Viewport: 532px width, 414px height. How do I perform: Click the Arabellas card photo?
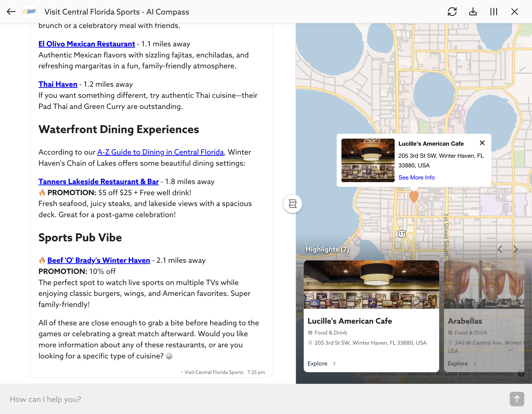(x=484, y=285)
